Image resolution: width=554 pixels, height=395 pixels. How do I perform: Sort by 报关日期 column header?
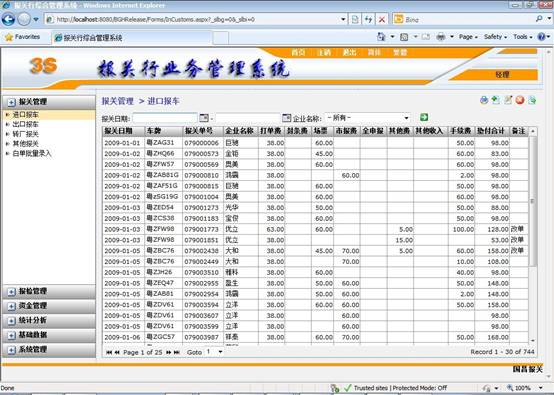(x=124, y=131)
